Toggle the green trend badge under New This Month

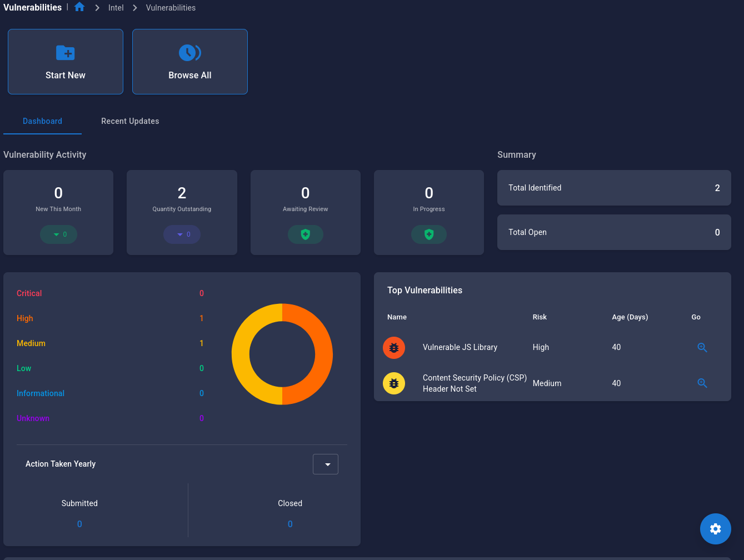point(58,234)
